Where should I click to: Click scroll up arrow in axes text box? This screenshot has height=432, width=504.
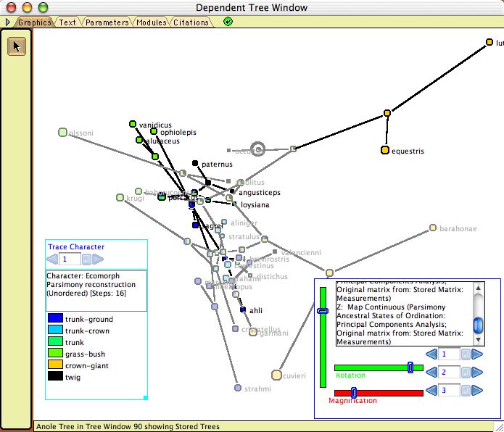click(x=479, y=288)
